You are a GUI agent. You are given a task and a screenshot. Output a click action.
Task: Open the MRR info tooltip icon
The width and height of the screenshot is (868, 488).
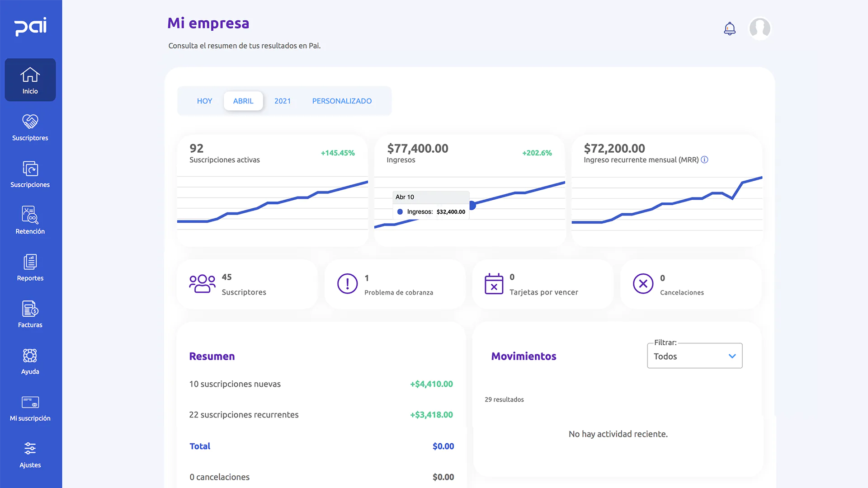pos(705,160)
